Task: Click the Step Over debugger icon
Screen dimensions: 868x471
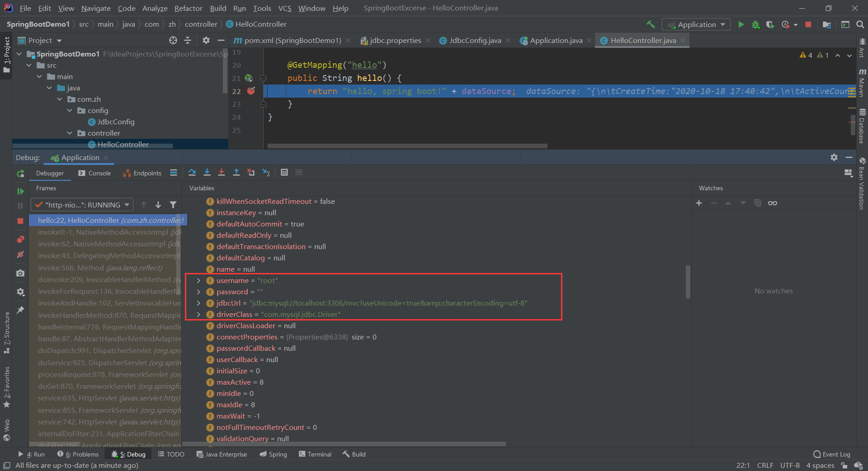Action: (x=192, y=172)
